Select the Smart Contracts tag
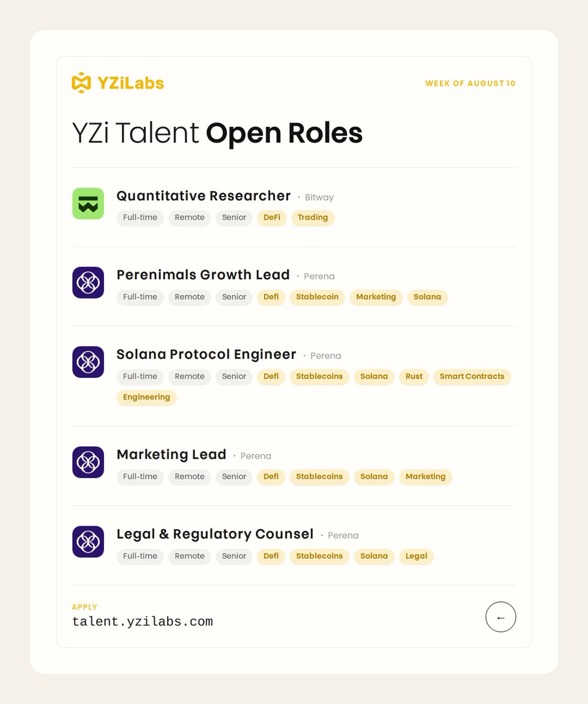Image resolution: width=588 pixels, height=704 pixels. tap(472, 377)
